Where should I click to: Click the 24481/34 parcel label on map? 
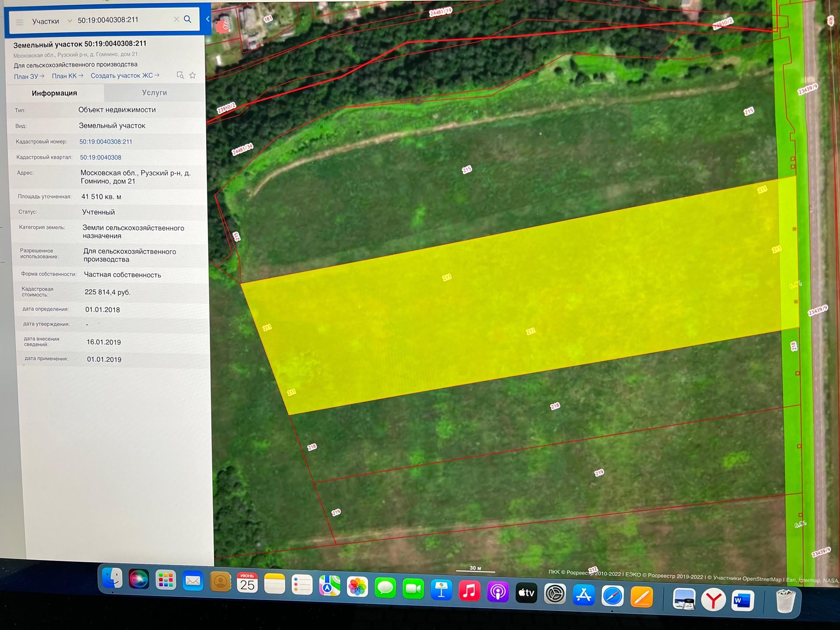(x=242, y=149)
